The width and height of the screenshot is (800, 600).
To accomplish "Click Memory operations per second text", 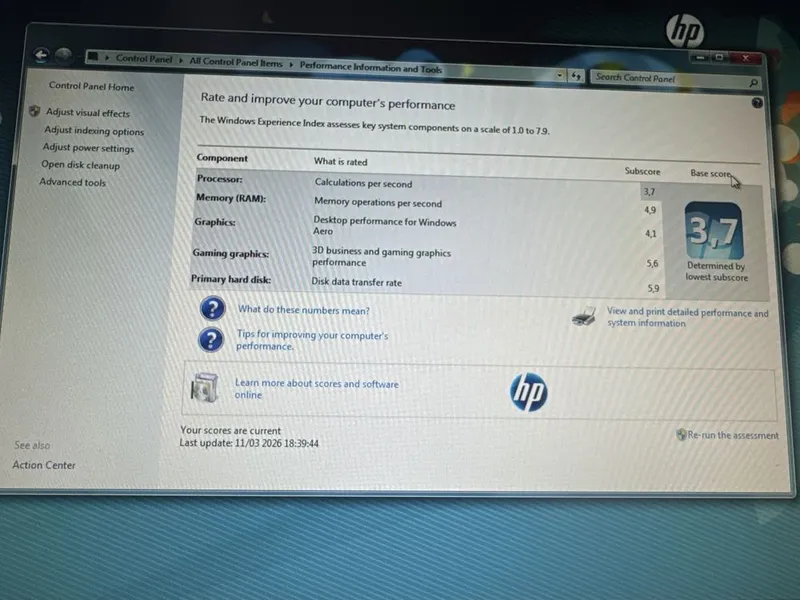I will coord(378,202).
